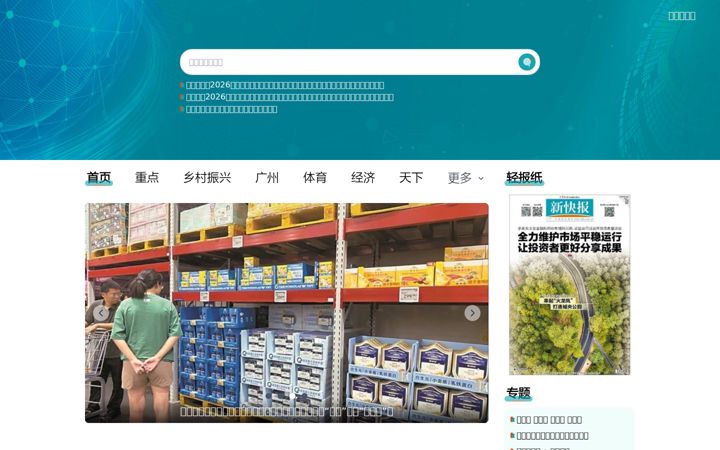Advance to the next carousel slide
Viewport: 720px width, 450px height.
point(472,313)
